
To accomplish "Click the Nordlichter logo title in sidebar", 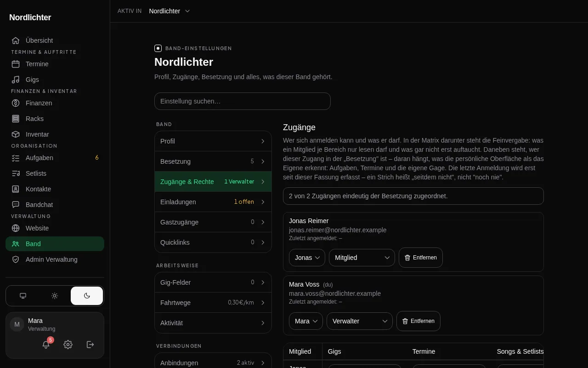I will (30, 17).
